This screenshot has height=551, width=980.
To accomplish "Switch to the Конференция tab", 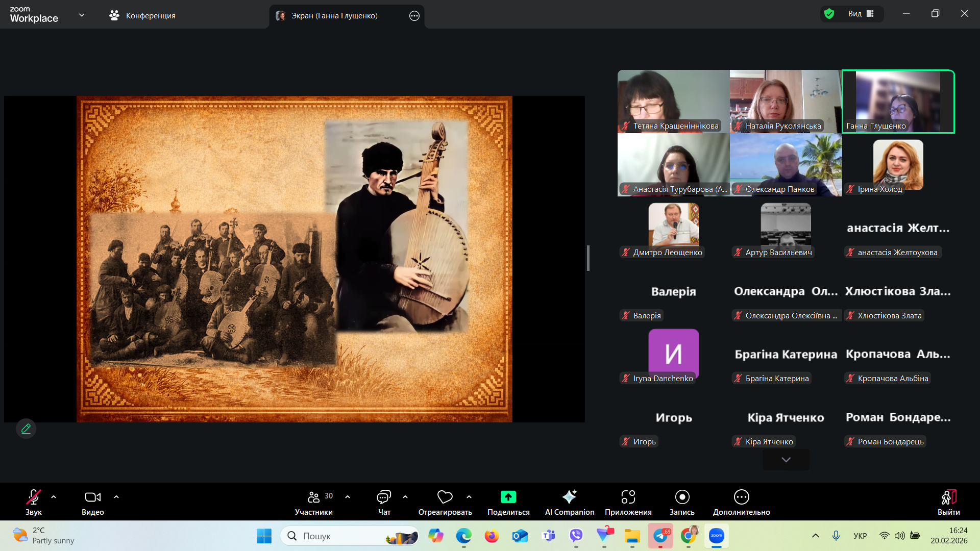I will (x=142, y=16).
